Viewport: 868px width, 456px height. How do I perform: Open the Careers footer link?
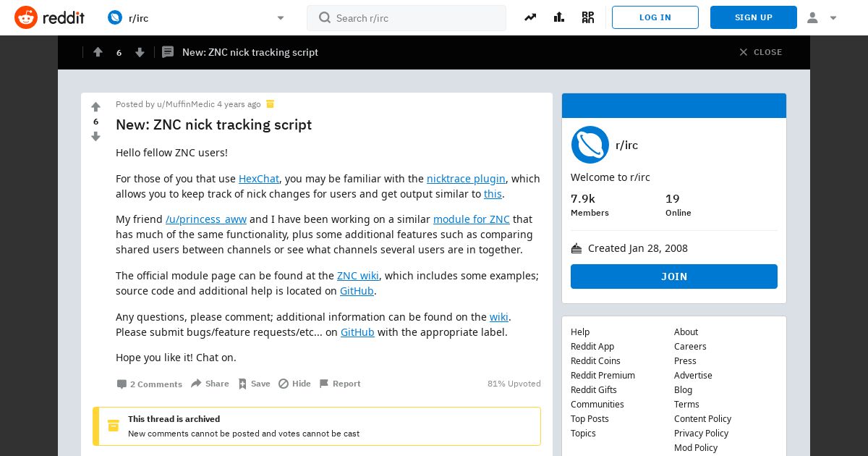point(690,347)
